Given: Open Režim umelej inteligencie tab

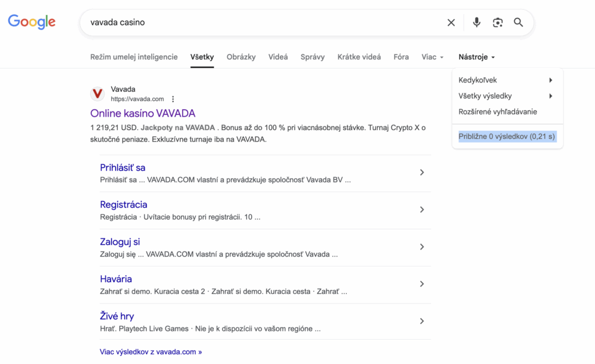Looking at the screenshot, I should 134,57.
